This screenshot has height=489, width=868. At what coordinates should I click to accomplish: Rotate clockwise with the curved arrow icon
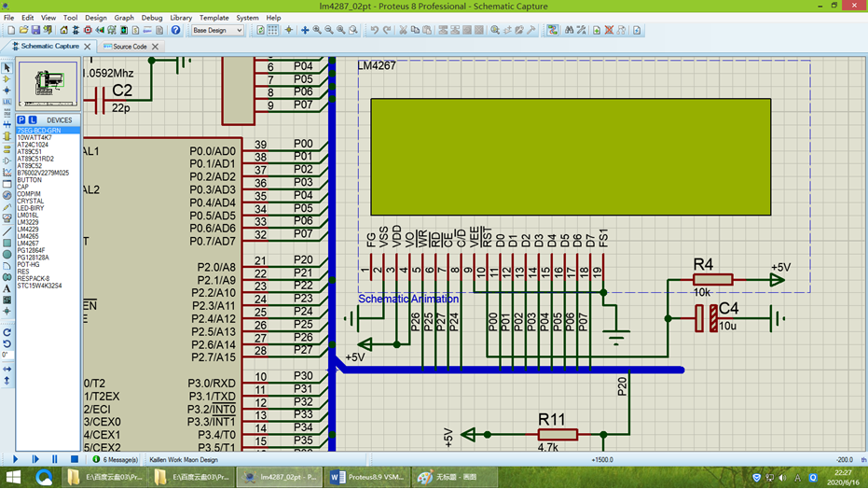point(7,333)
